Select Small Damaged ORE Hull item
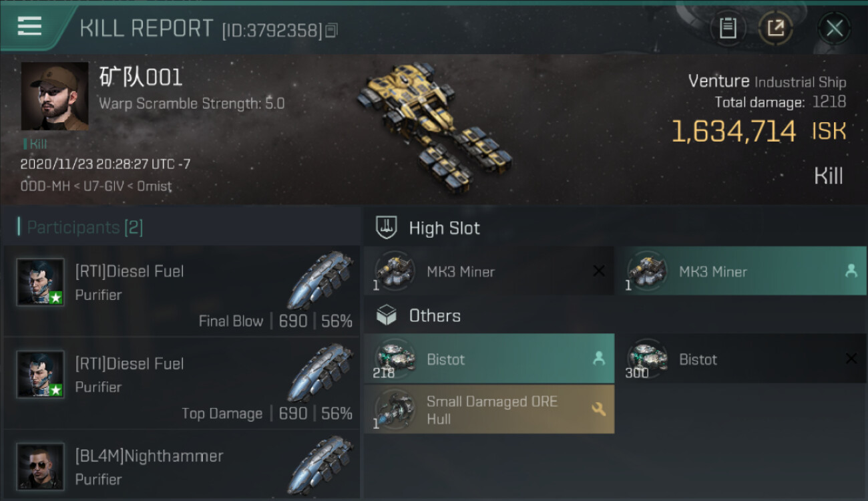Viewport: 868px width, 501px height. click(489, 409)
